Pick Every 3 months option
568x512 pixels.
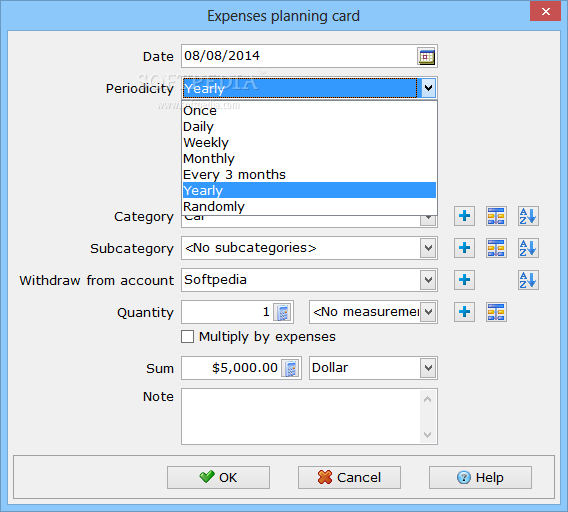(x=309, y=174)
